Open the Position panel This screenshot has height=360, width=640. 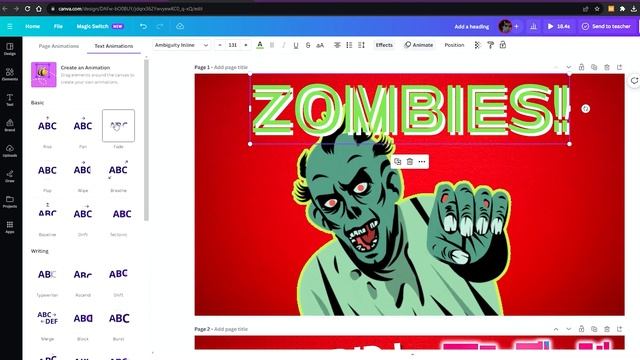(454, 45)
